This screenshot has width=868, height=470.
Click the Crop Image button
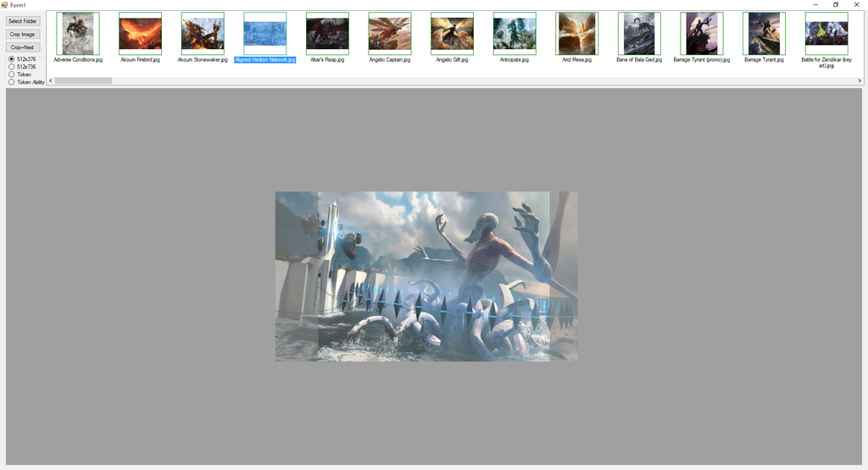click(x=23, y=34)
